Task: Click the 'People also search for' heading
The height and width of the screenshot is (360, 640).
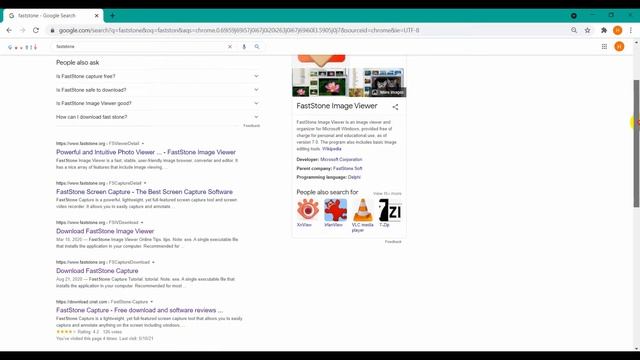Action: pyautogui.click(x=327, y=192)
